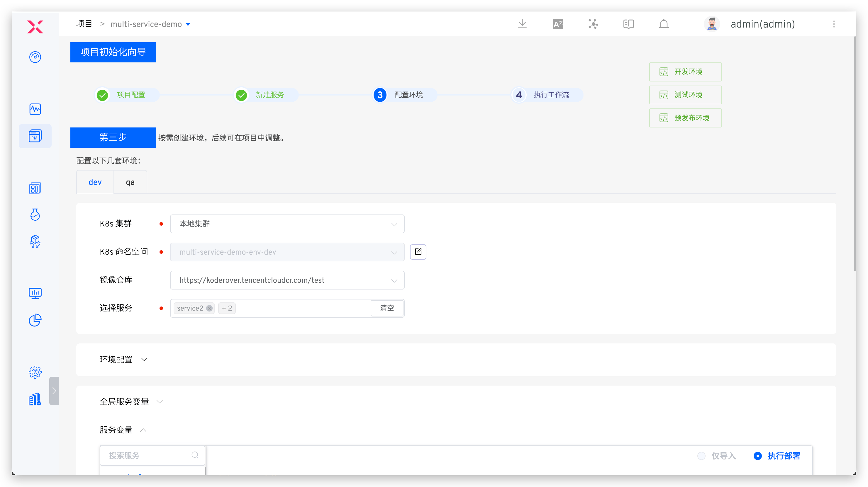The image size is (868, 487).
Task: Select the 仅导入 radio option
Action: (x=701, y=456)
